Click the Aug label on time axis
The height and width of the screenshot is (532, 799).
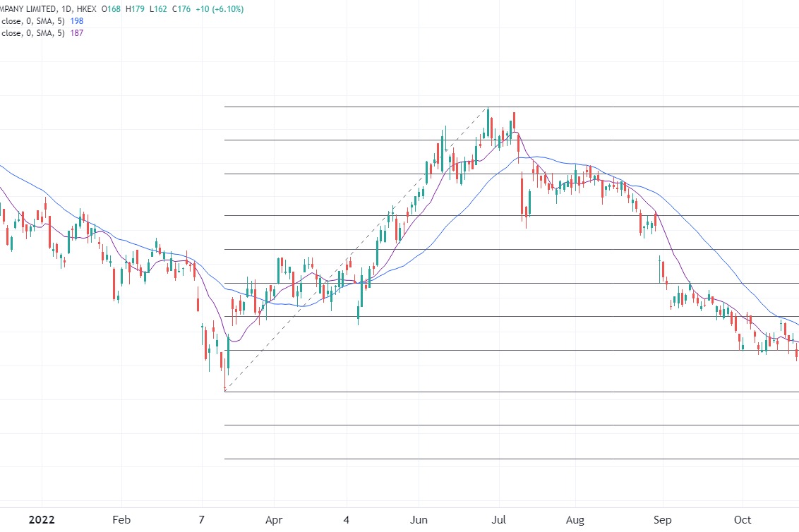click(576, 521)
